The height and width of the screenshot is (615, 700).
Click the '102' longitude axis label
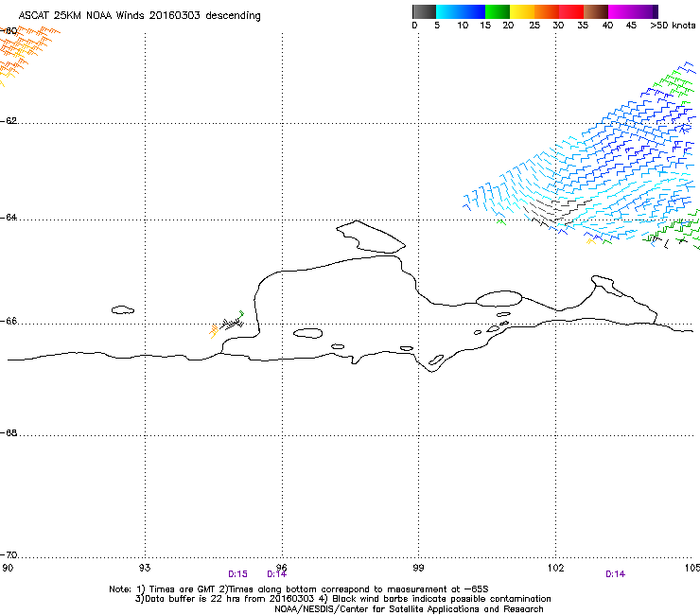click(x=556, y=568)
